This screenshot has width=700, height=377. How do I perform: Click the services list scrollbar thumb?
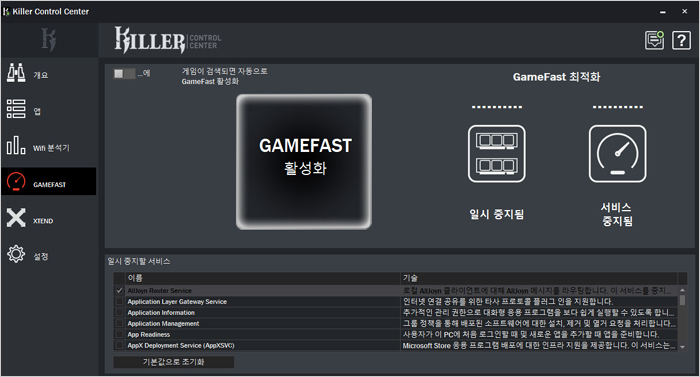[x=682, y=300]
